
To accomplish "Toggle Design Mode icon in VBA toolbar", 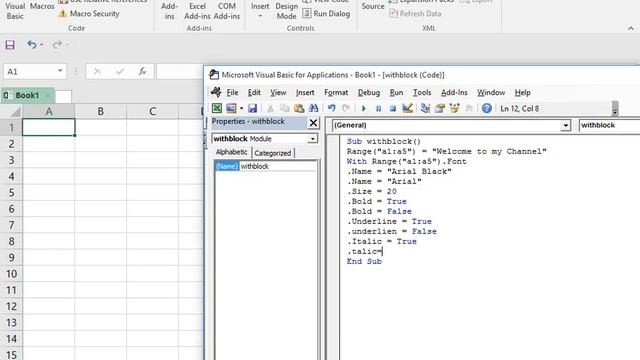I will (x=407, y=108).
